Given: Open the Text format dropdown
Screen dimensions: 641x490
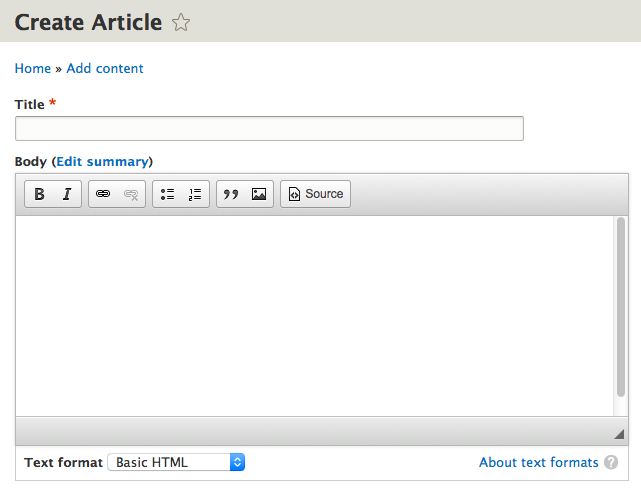Looking at the screenshot, I should coord(176,462).
